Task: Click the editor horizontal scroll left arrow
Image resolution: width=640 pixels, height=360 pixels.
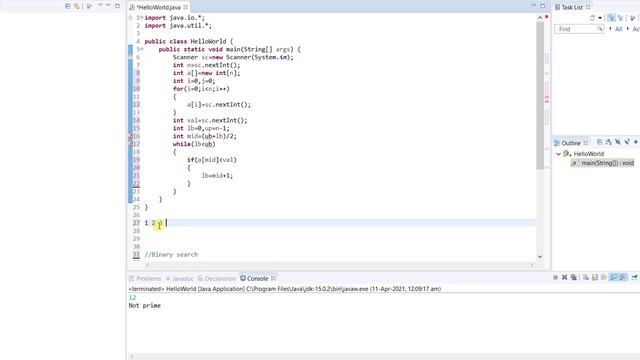Action: pyautogui.click(x=147, y=265)
